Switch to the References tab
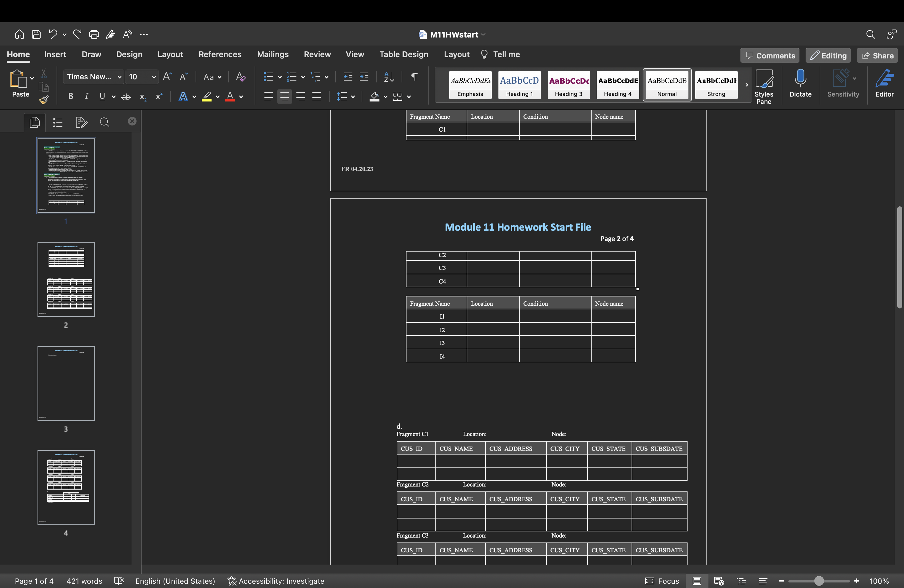This screenshot has width=904, height=588. tap(220, 54)
